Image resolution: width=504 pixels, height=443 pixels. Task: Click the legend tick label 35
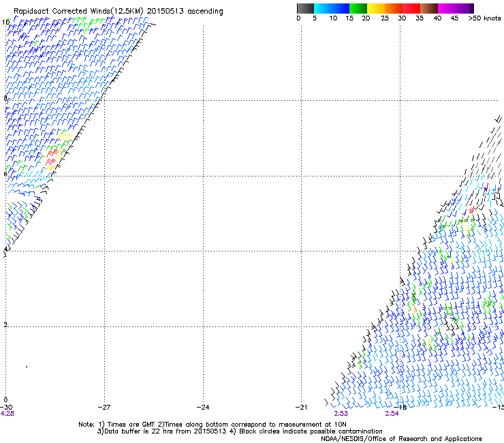point(420,18)
